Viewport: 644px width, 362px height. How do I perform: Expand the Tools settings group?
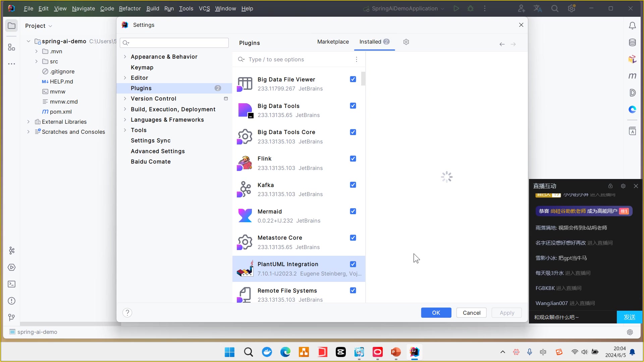[125, 130]
